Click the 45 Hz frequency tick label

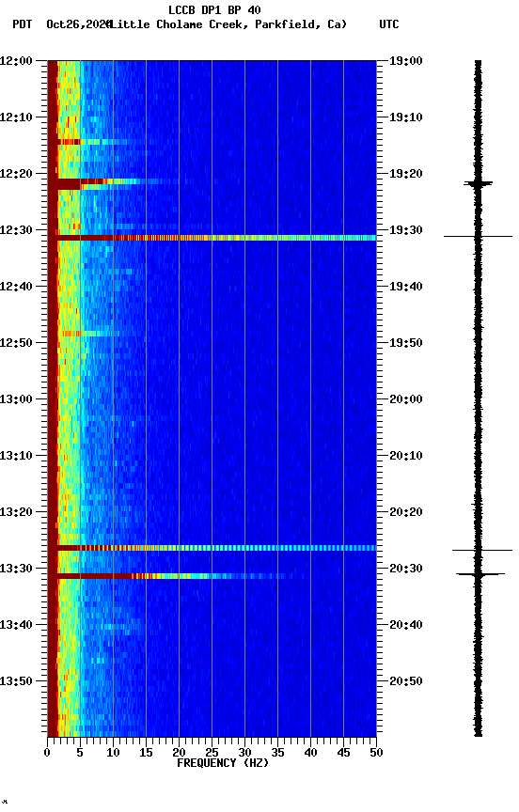tap(343, 753)
